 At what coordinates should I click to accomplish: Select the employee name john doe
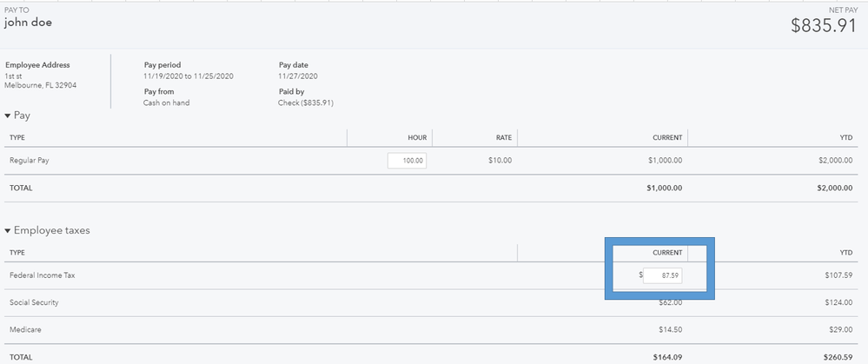[29, 23]
